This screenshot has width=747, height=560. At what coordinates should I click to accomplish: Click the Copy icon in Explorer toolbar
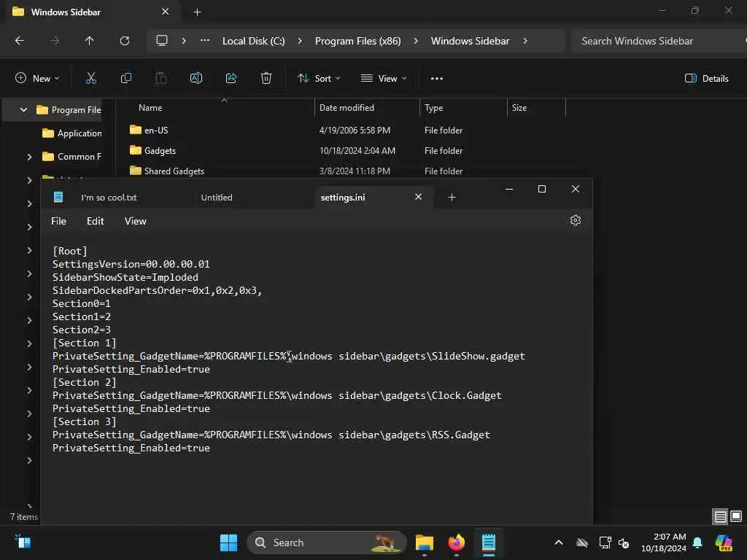pos(125,79)
